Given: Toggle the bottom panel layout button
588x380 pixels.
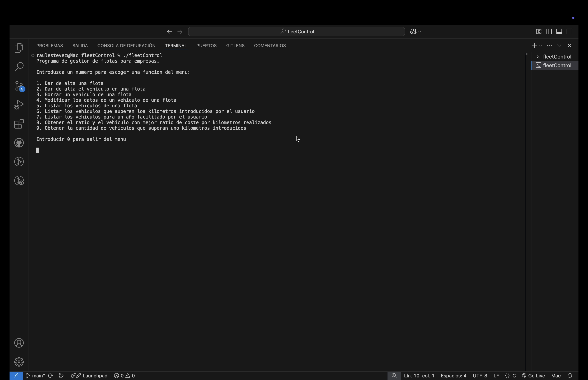Looking at the screenshot, I should pyautogui.click(x=559, y=32).
